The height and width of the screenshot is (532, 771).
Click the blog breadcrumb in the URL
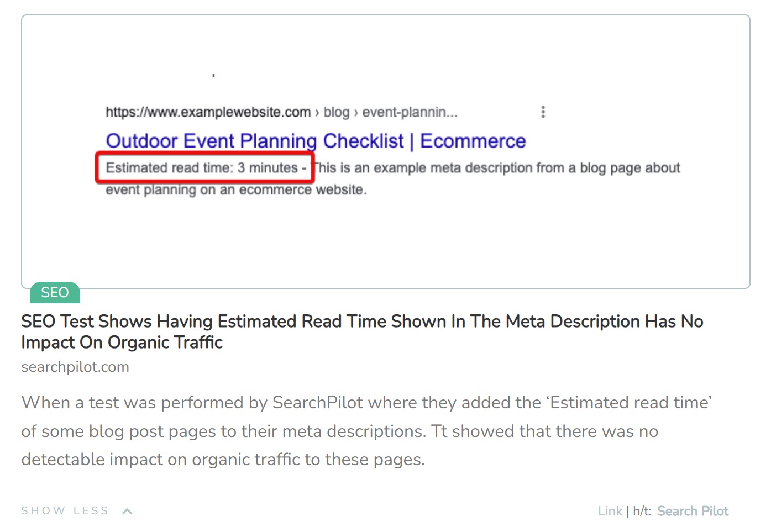tap(337, 112)
